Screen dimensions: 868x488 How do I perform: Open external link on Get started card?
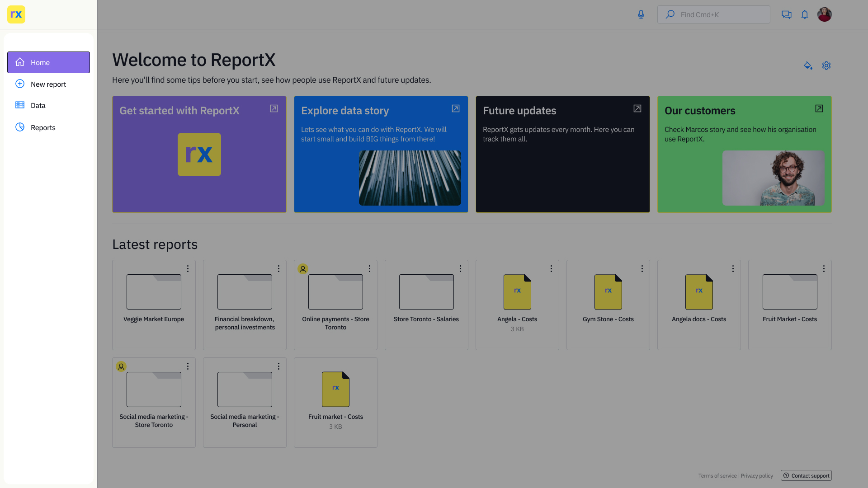point(274,108)
